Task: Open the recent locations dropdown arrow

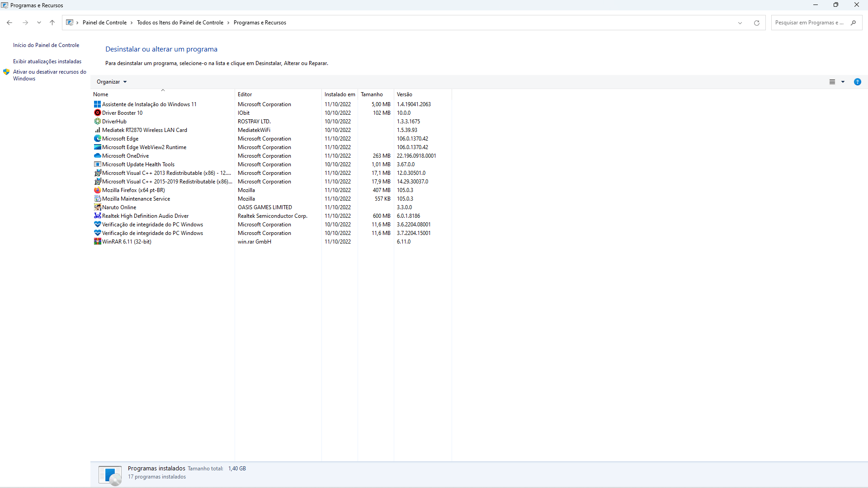Action: click(x=39, y=23)
